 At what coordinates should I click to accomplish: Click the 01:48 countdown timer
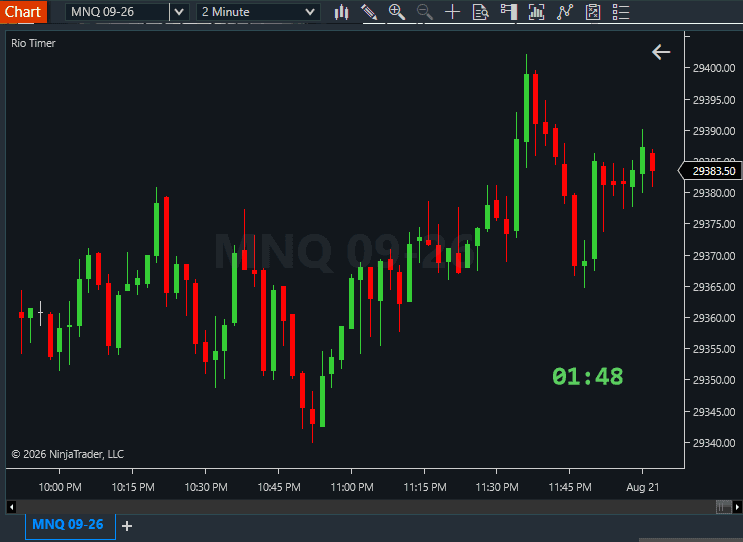point(588,377)
